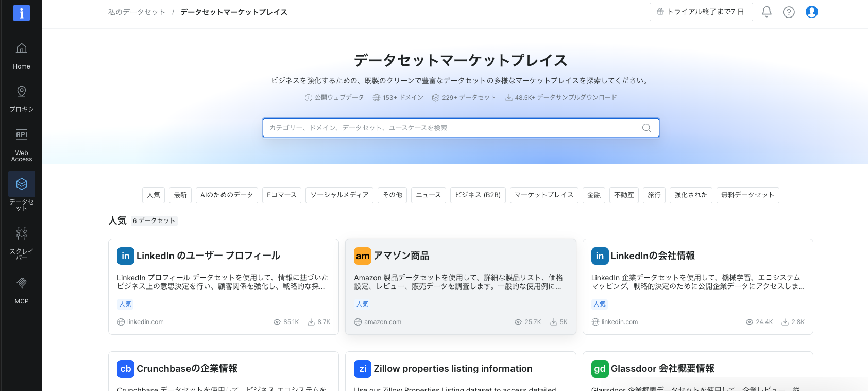Select the その他 category filter
The height and width of the screenshot is (391, 868).
(x=392, y=195)
